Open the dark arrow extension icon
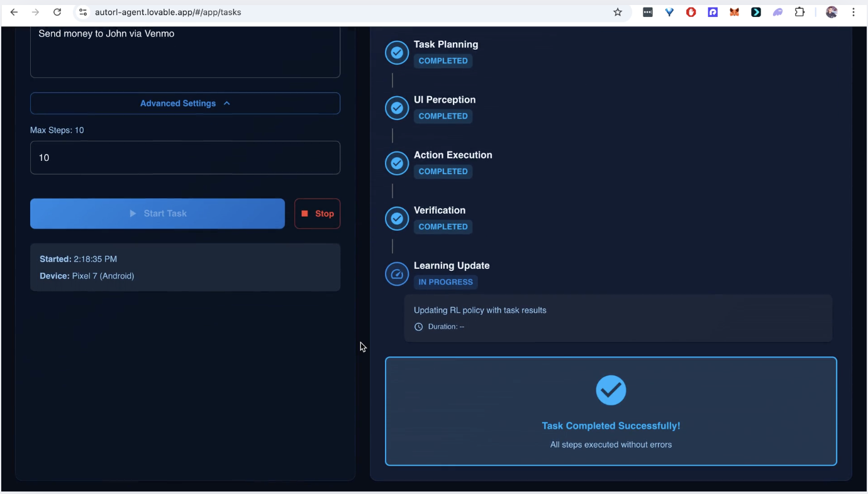 pos(756,12)
